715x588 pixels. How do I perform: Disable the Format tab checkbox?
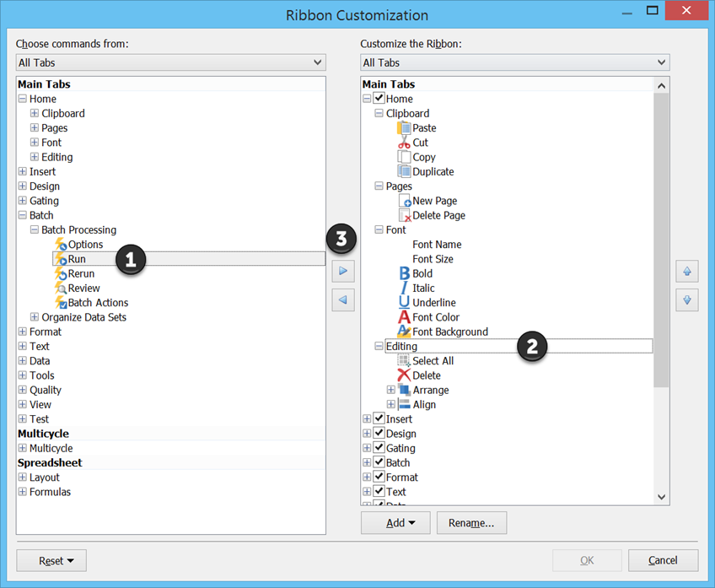379,477
